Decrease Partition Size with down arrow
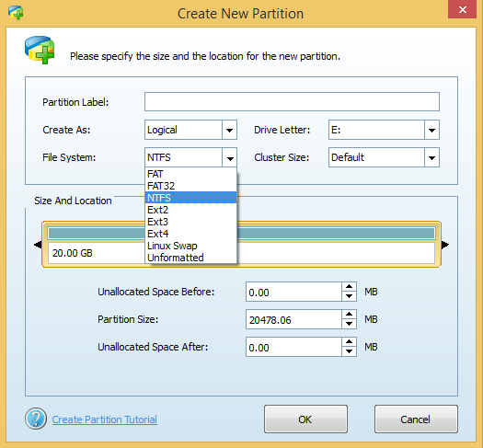 click(349, 324)
